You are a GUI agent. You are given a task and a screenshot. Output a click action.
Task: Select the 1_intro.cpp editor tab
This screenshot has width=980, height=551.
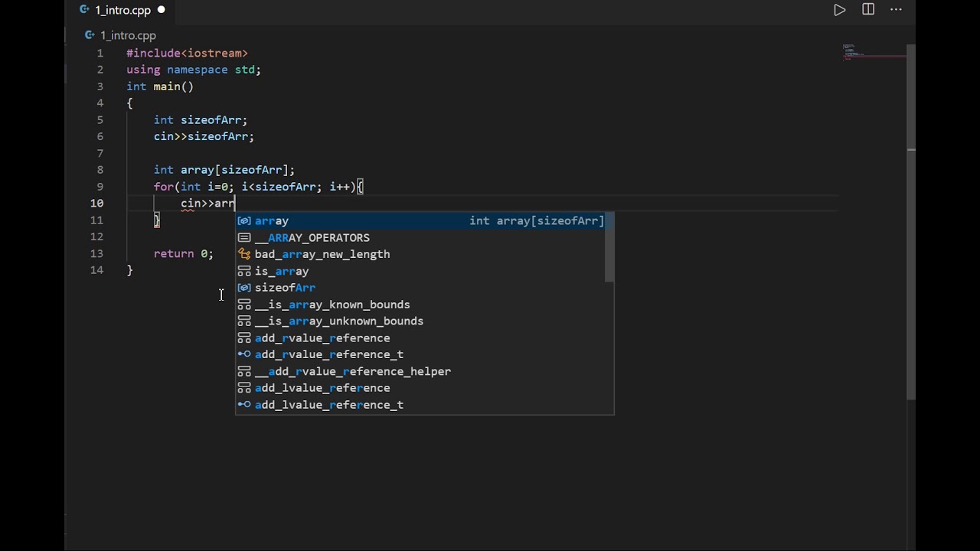(x=122, y=11)
